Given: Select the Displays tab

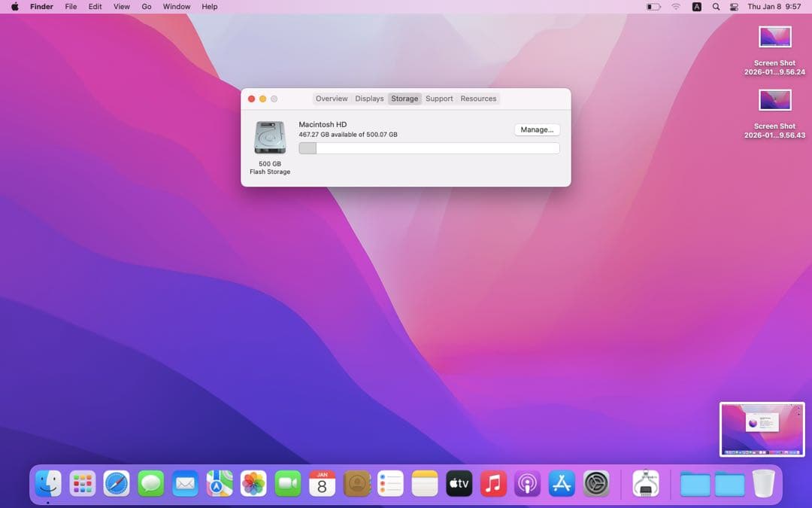Looking at the screenshot, I should 369,99.
